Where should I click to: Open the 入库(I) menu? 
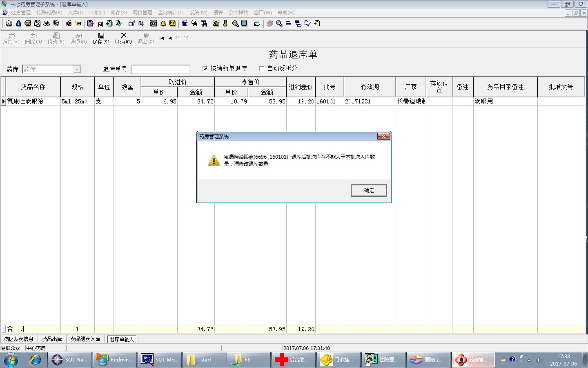click(x=76, y=13)
